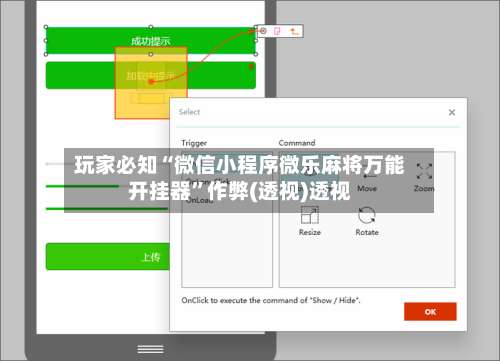Click the Select dialog title text
The width and height of the screenshot is (500, 361).
(189, 112)
